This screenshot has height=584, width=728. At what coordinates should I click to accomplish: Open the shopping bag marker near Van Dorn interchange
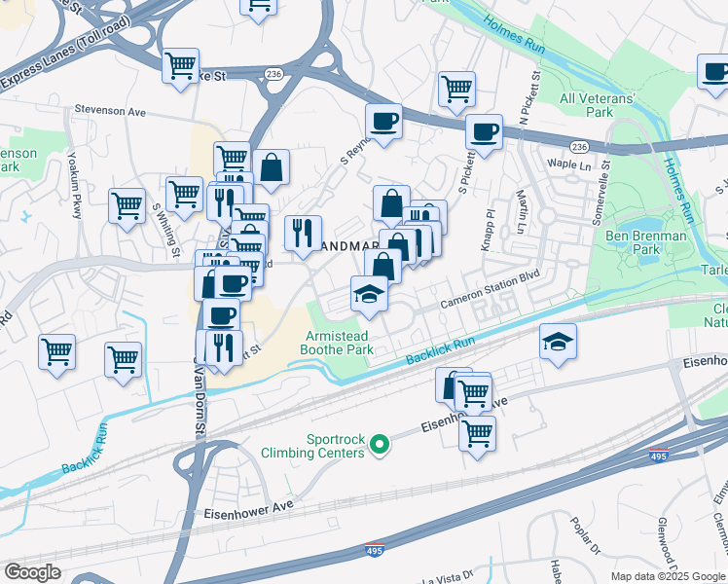click(272, 170)
